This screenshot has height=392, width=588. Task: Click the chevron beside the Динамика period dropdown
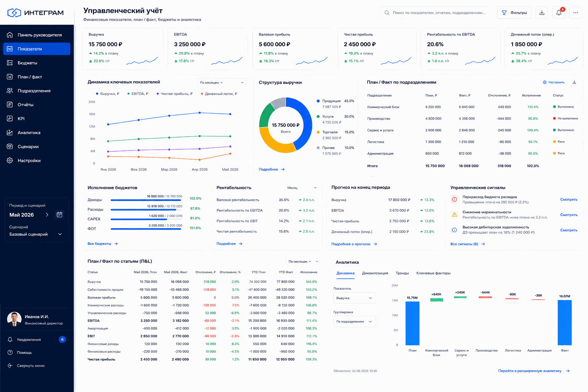click(x=242, y=83)
